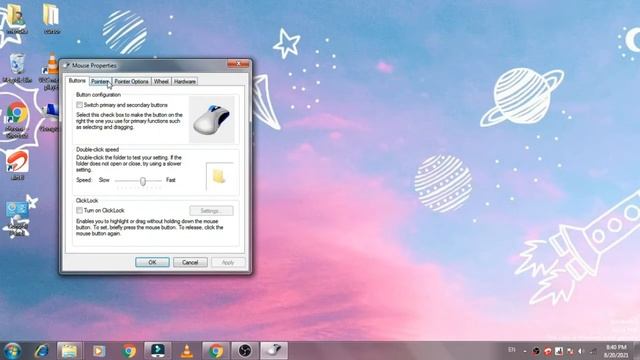Select the Buttons tab

(x=77, y=81)
